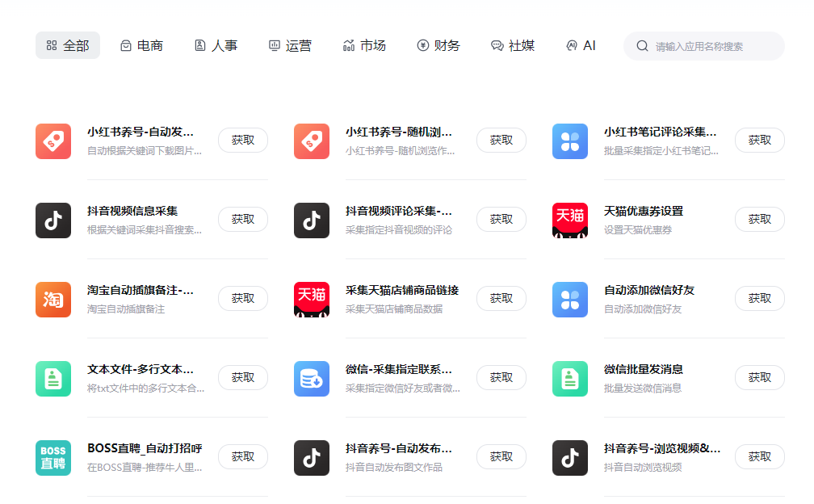Viewport: 814px width, 504px height.
Task: Click the 抖音养号-自动发布 TikTok icon
Action: [x=311, y=457]
